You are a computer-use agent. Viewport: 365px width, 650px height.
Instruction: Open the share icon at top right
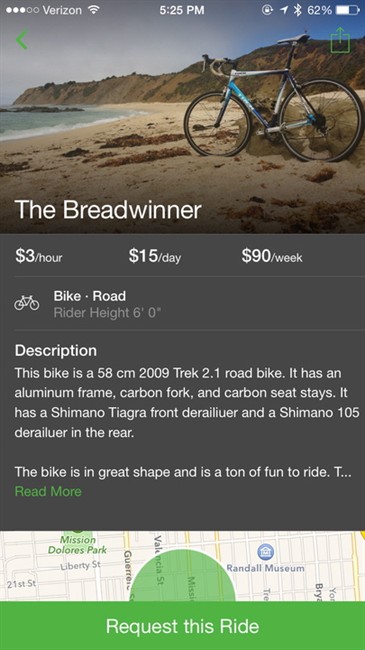point(340,40)
